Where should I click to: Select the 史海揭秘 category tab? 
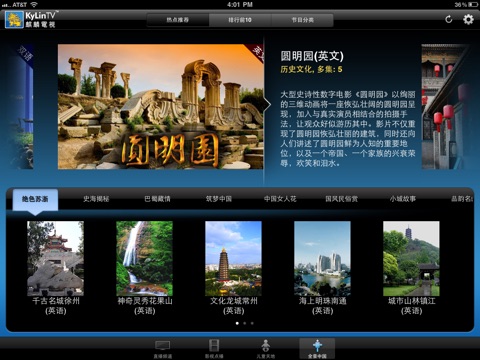96,199
